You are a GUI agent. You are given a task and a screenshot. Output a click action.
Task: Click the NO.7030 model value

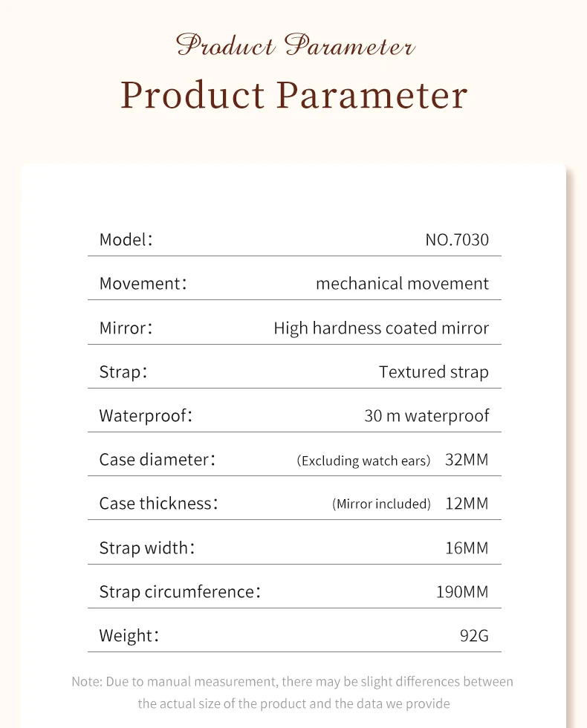coord(457,239)
